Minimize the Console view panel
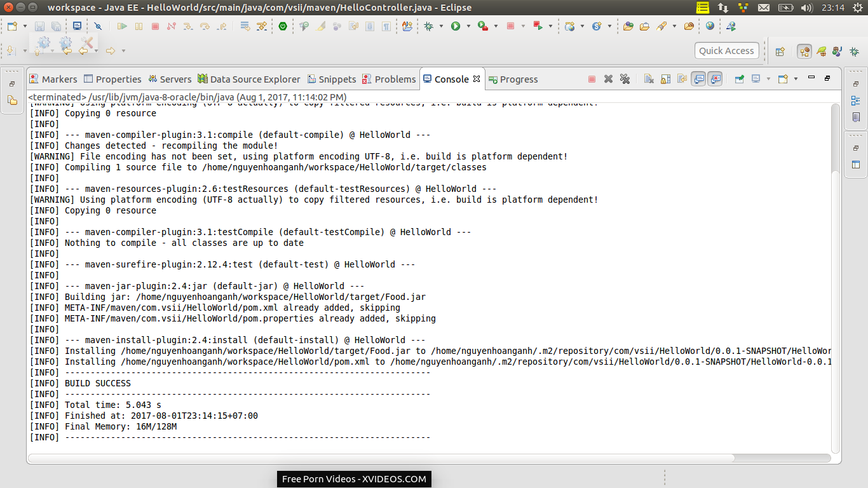 tap(811, 78)
